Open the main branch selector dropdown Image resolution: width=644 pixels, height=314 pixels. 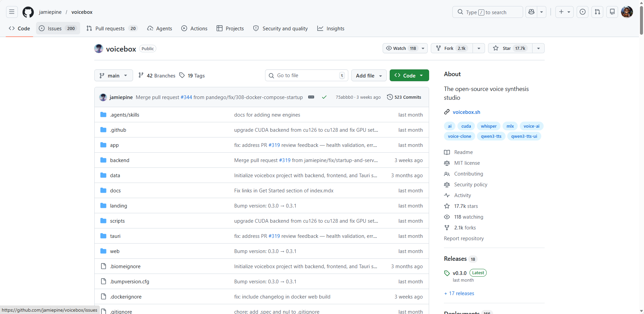[x=114, y=75]
